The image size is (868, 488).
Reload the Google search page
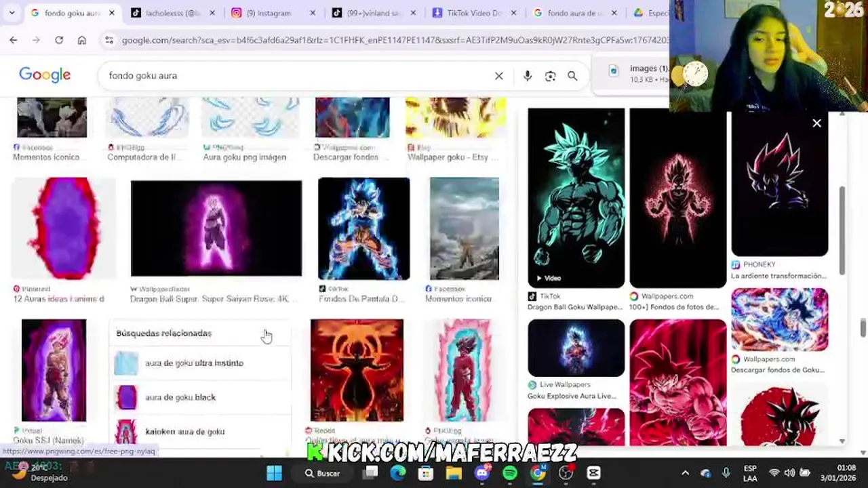click(x=59, y=41)
